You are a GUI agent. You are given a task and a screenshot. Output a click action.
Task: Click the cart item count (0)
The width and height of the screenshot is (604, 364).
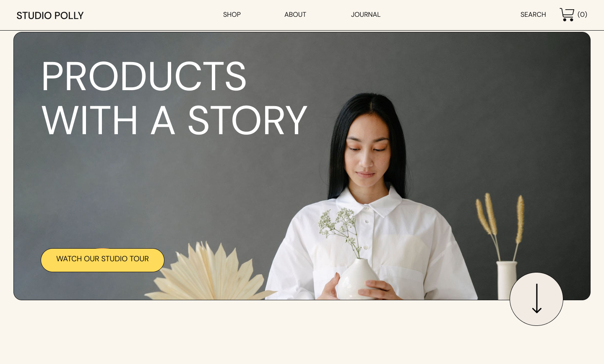point(582,15)
